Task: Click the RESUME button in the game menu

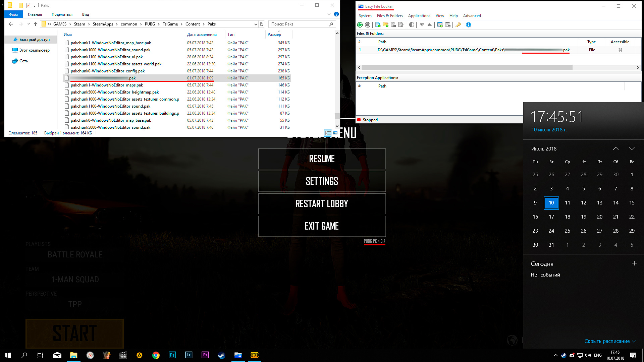Action: pyautogui.click(x=322, y=159)
